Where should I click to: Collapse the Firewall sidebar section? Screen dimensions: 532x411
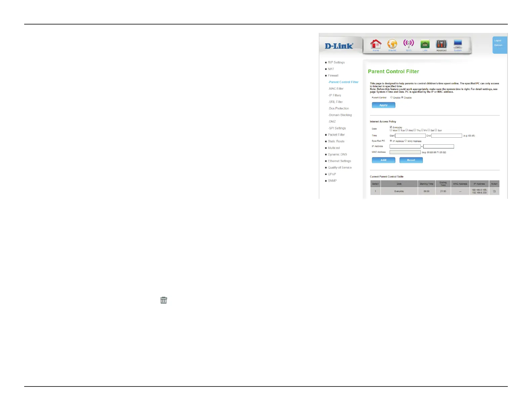(x=333, y=76)
